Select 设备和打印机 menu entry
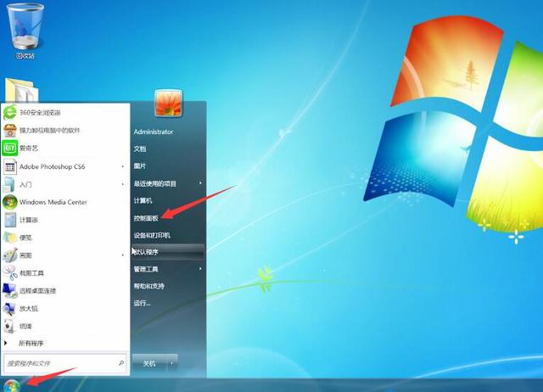543x392 pixels. point(152,235)
